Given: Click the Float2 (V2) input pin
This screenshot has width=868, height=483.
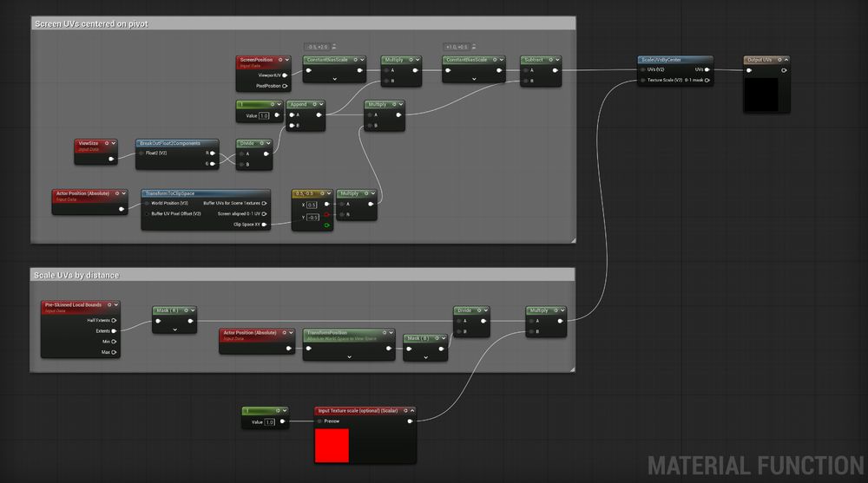Looking at the screenshot, I should [141, 153].
